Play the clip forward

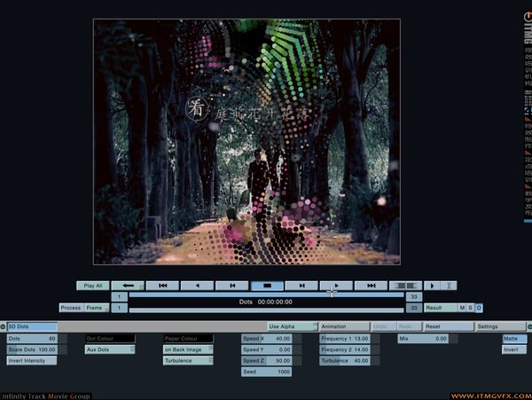coord(336,286)
